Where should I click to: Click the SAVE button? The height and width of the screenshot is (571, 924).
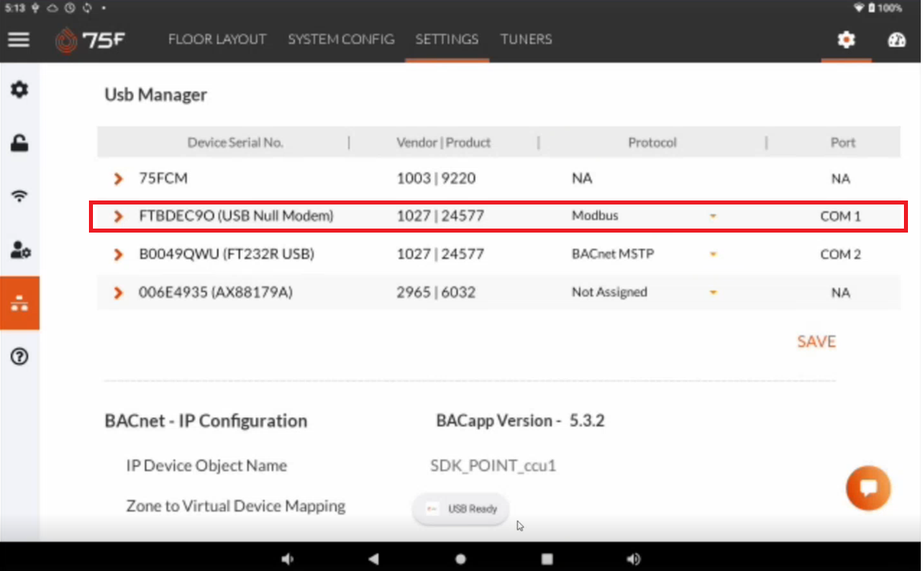[x=816, y=342]
